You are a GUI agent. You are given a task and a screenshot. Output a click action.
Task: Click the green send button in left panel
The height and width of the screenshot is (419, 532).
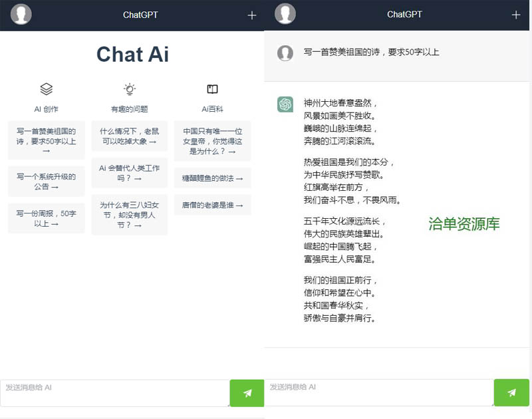click(x=247, y=393)
